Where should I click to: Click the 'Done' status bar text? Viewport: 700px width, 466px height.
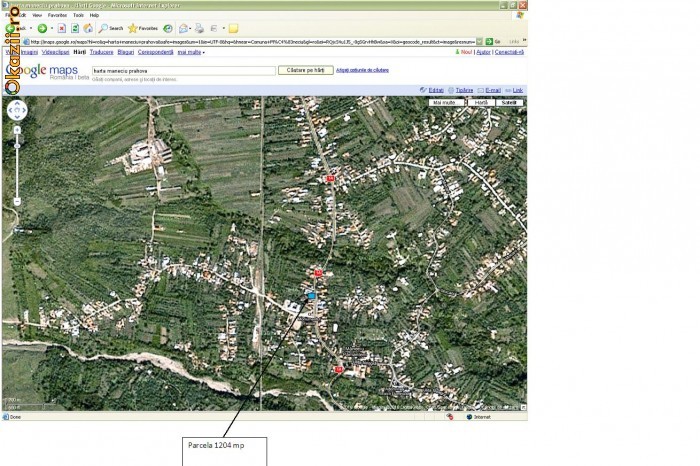(16, 417)
